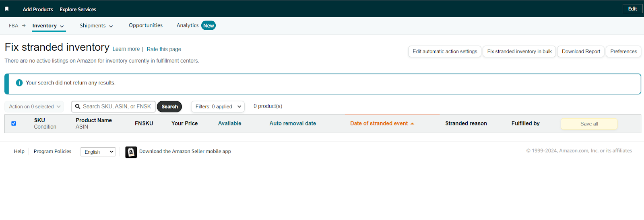Click Edit automatic action settings button
Viewport: 644px width, 220px height.
(445, 51)
